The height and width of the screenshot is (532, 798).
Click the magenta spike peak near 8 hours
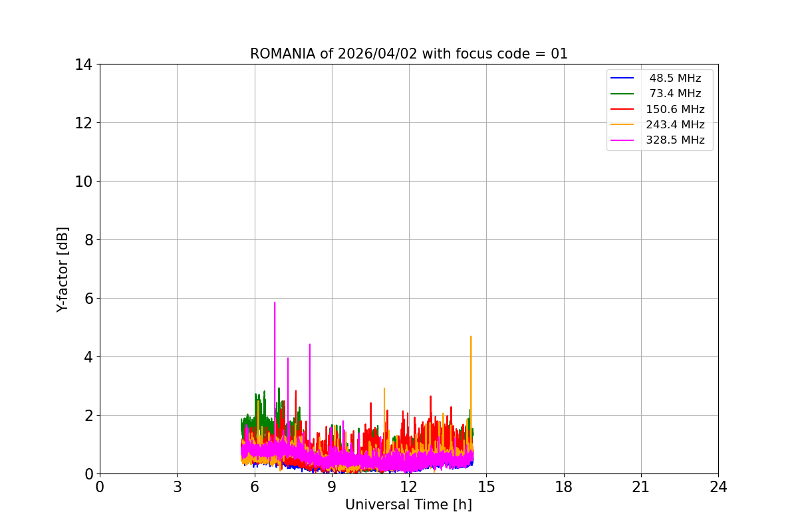point(310,345)
